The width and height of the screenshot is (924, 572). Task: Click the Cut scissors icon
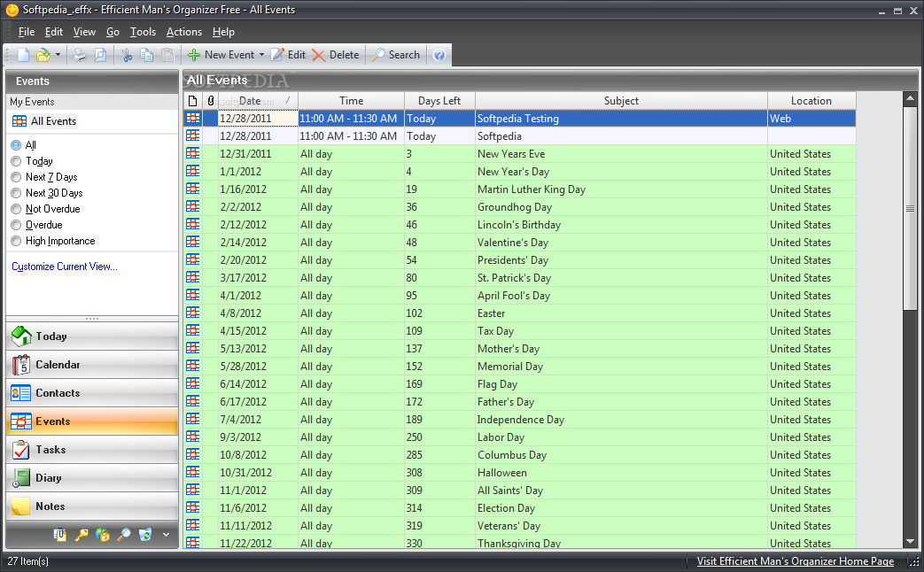[127, 55]
